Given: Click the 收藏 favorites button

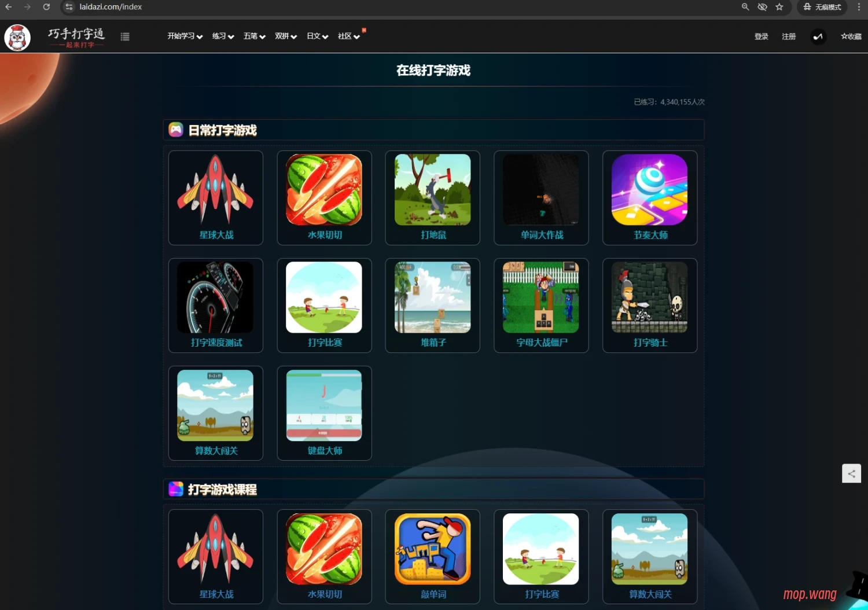Looking at the screenshot, I should [851, 36].
